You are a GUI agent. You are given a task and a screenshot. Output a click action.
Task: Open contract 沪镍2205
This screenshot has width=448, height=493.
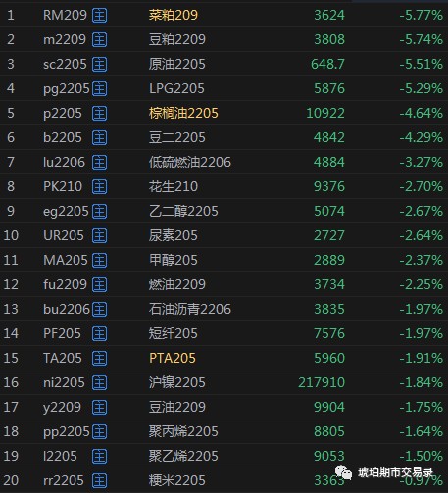177,382
